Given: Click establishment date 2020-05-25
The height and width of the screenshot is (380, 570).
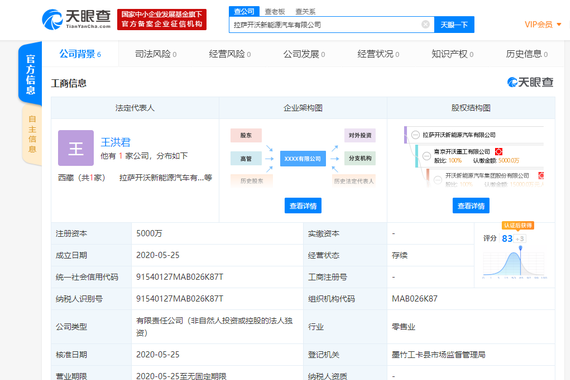Looking at the screenshot, I should tap(158, 255).
